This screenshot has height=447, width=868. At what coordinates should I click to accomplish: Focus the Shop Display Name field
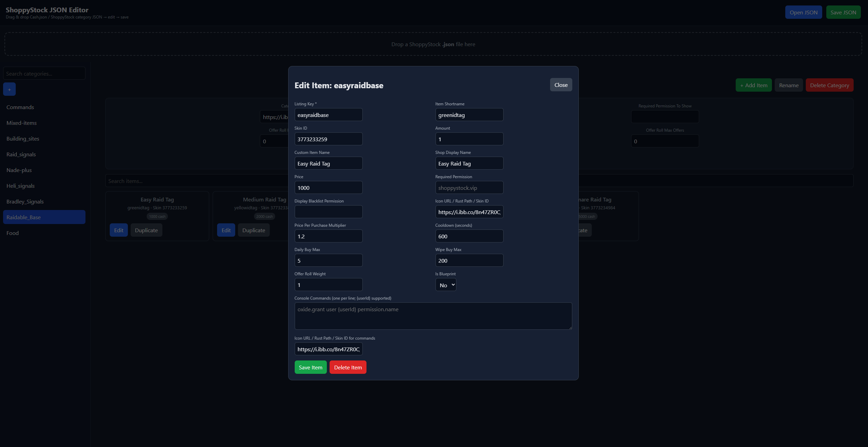pos(469,163)
